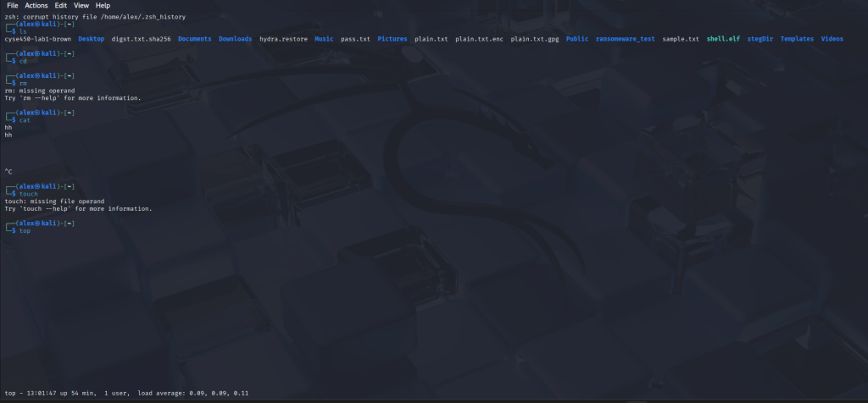Click the sample.txt file name

[681, 39]
